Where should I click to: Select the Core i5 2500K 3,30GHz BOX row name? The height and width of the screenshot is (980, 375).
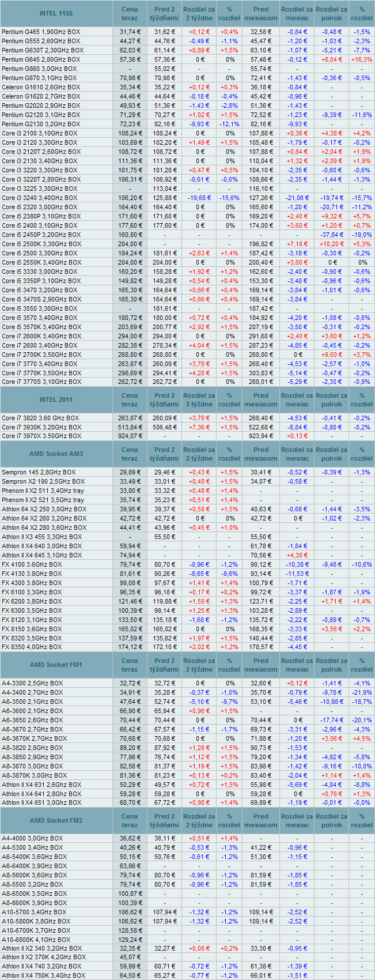41,244
